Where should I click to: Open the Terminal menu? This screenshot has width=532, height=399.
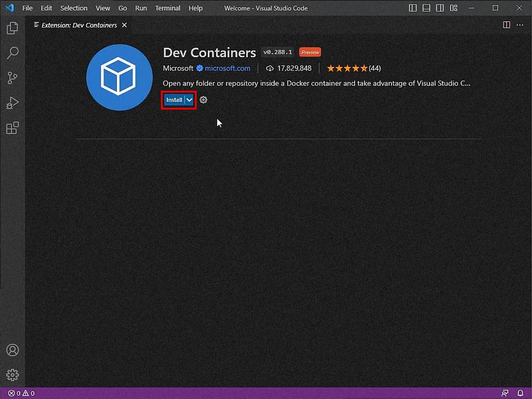(x=168, y=8)
